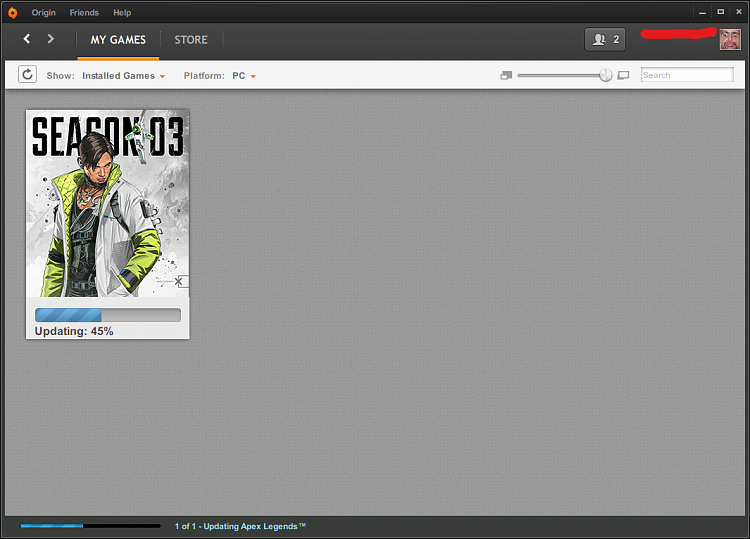Image resolution: width=750 pixels, height=539 pixels.
Task: Maximize the Origin window
Action: [x=720, y=12]
